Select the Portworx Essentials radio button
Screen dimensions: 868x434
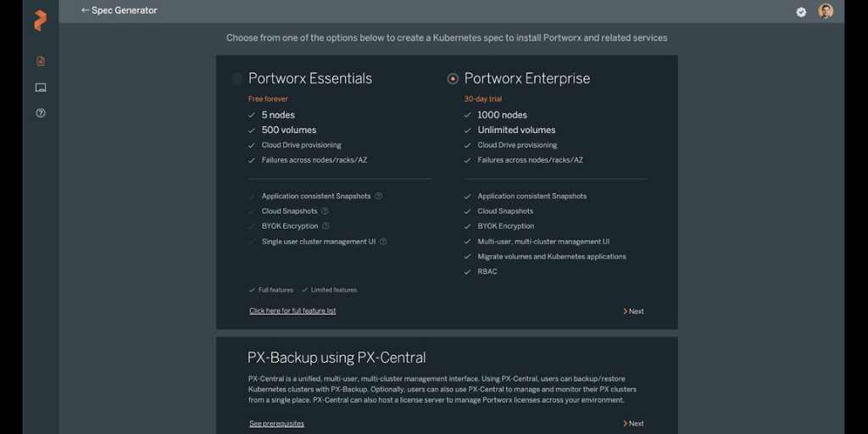click(x=237, y=79)
